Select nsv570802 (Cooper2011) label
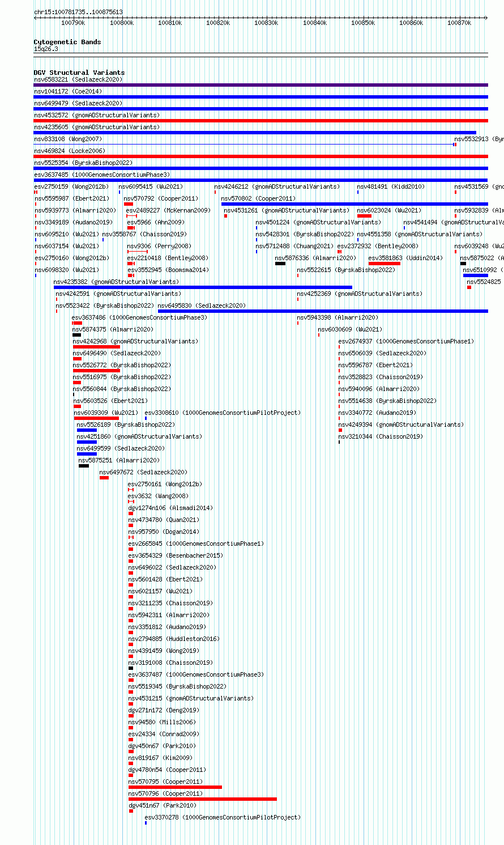This screenshot has width=504, height=845. [258, 198]
